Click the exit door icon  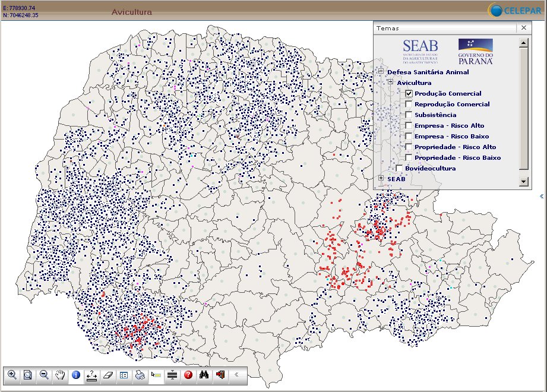(x=220, y=375)
